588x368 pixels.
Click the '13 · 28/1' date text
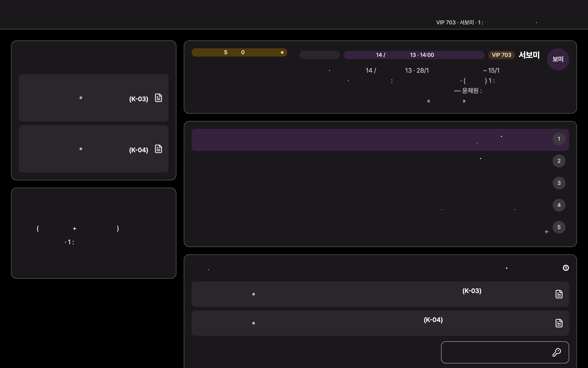417,71
